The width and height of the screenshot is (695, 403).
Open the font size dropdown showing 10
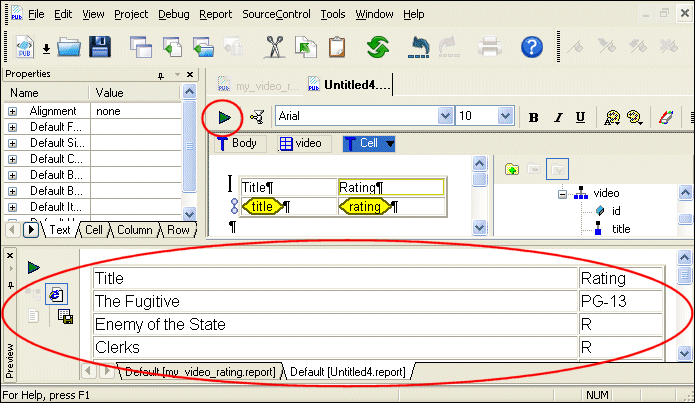tap(513, 117)
